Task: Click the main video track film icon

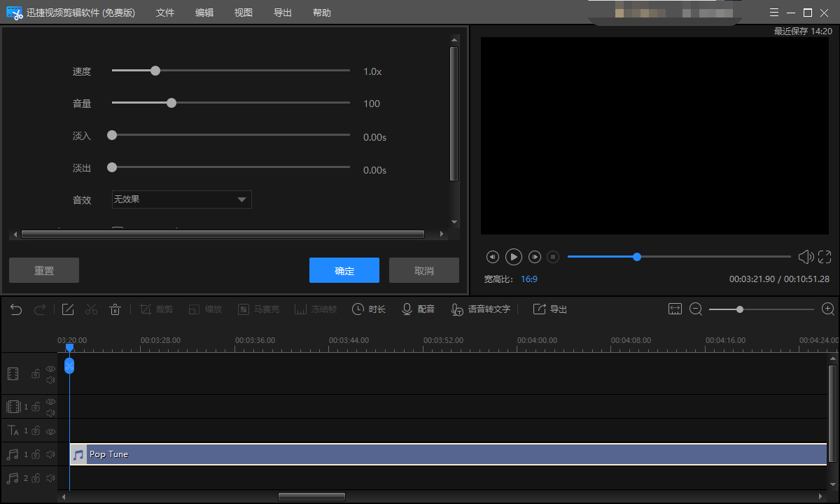Action: [13, 373]
